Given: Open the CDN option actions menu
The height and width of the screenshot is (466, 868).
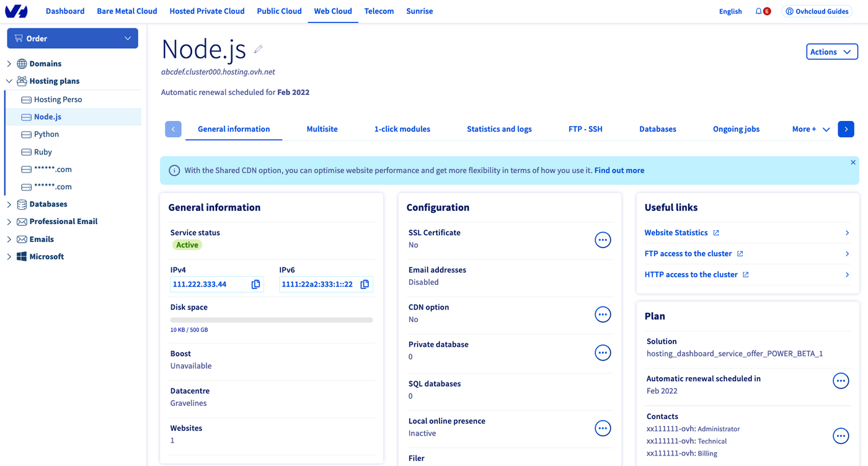Looking at the screenshot, I should point(603,314).
